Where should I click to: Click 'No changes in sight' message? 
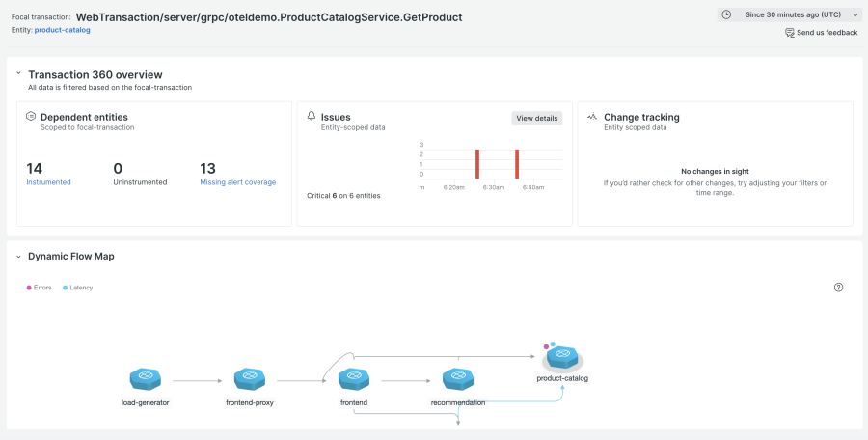(716, 171)
